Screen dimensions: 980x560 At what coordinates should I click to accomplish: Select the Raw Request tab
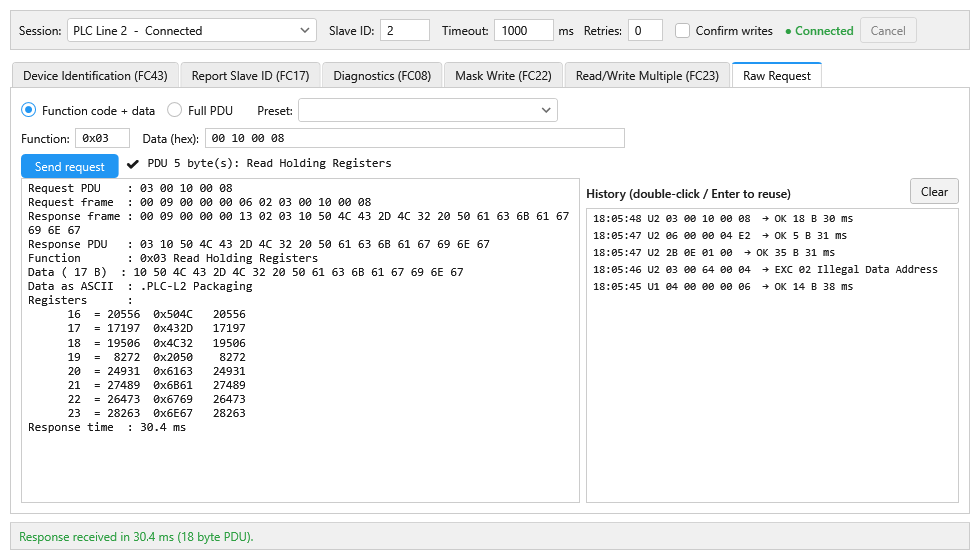tap(776, 75)
